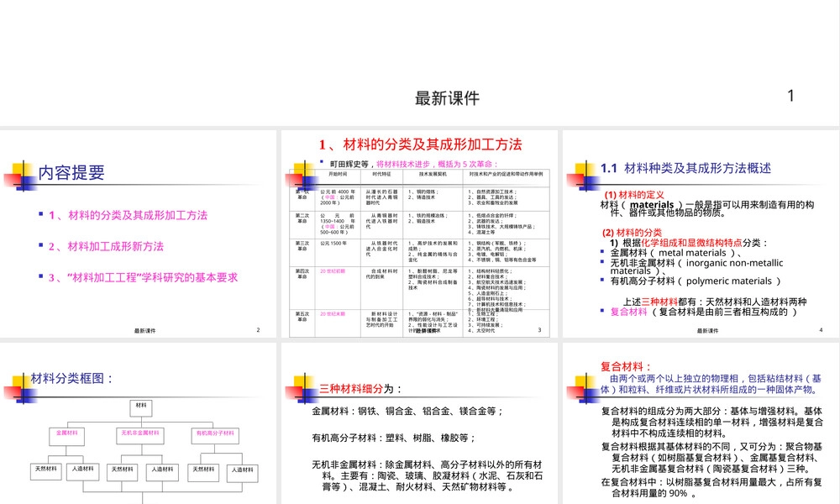Select the paragraph starting 复合材料根据其基体材料的不同
This screenshot has height=504, width=840.
point(712,458)
